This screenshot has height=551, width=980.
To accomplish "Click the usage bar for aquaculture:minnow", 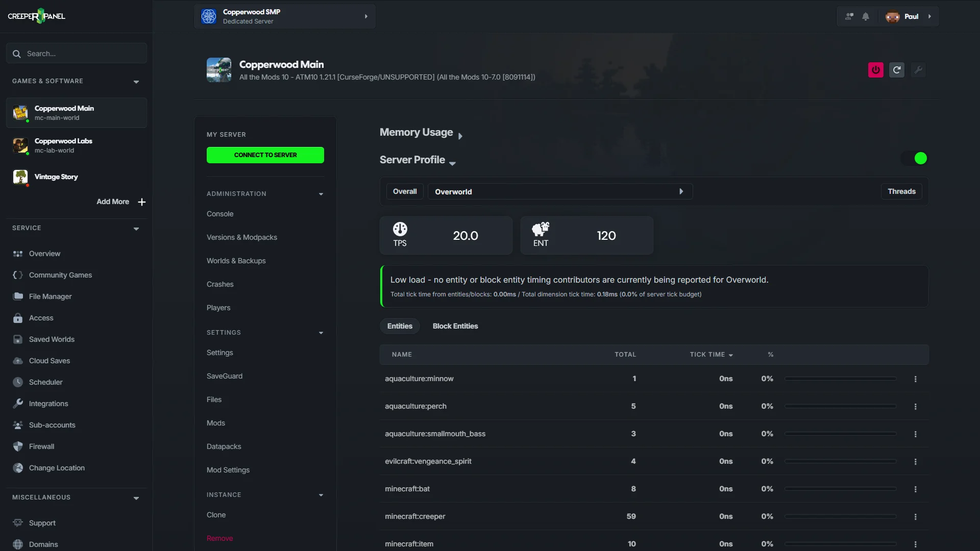I will (x=841, y=379).
